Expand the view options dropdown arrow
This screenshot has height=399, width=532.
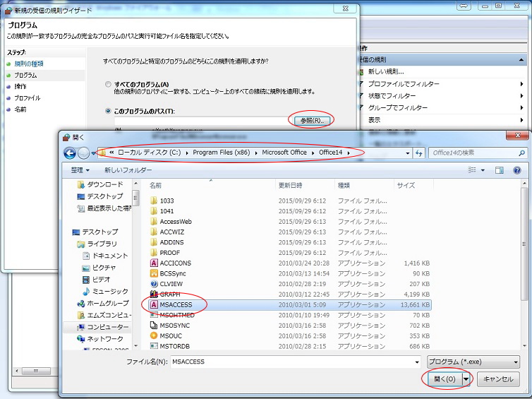pyautogui.click(x=483, y=170)
